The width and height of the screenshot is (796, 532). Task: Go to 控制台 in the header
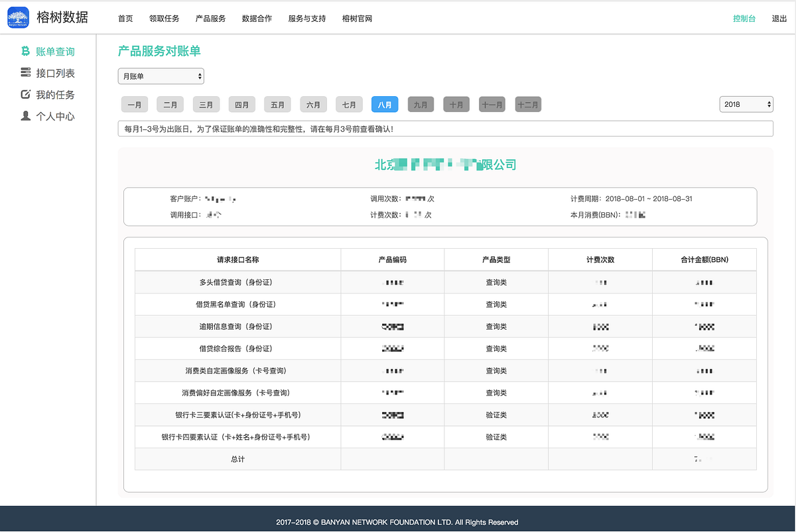pyautogui.click(x=744, y=19)
